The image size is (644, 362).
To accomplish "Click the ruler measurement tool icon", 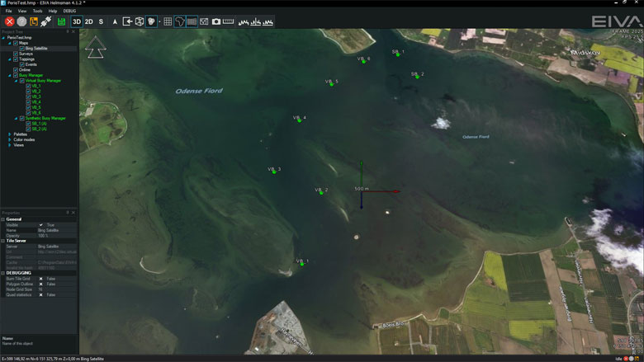I will [229, 21].
